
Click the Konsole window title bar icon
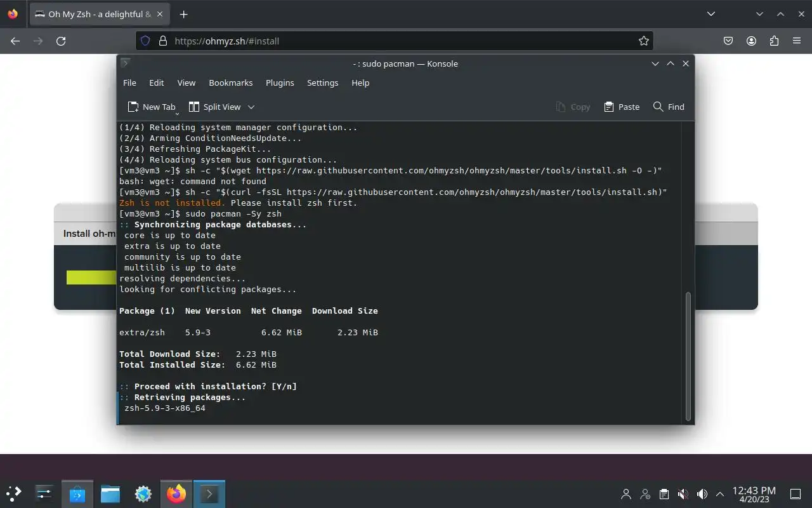click(x=126, y=63)
